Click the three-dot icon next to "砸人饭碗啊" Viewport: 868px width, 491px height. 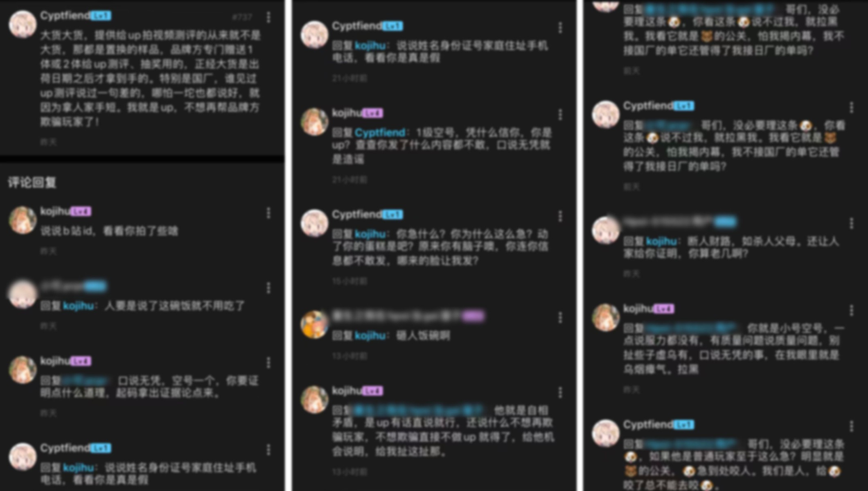[x=560, y=317]
